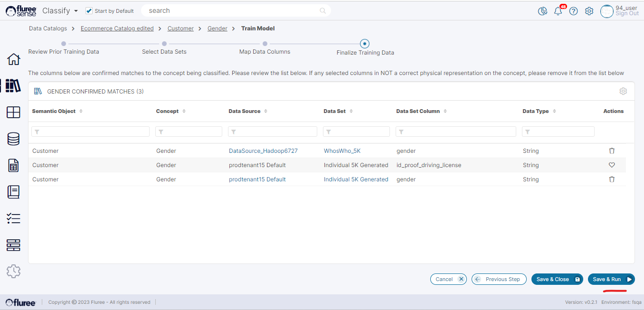Click heart icon on id_proof_driving_license row
This screenshot has width=644, height=310.
pyautogui.click(x=612, y=165)
